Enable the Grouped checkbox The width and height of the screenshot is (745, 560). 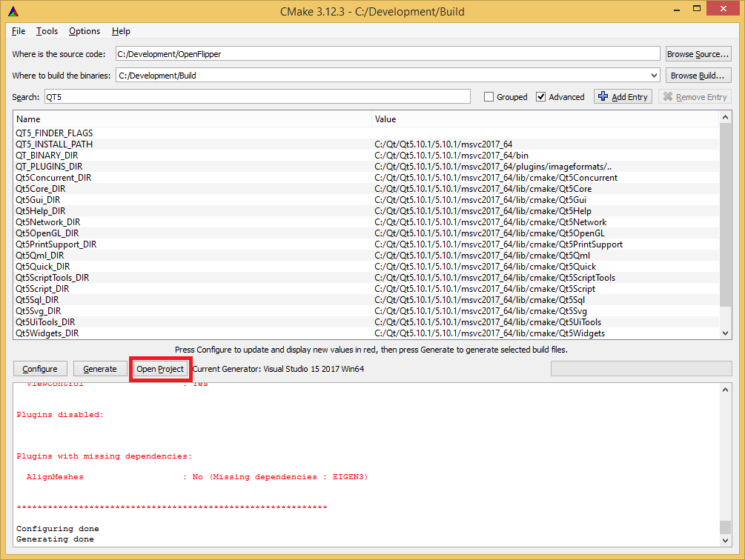[488, 96]
